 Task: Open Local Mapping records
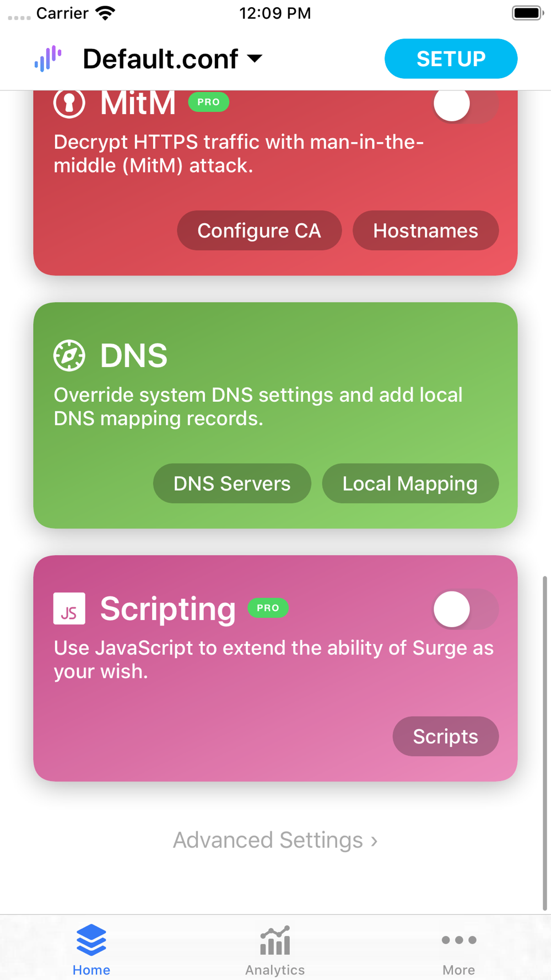[x=410, y=483]
